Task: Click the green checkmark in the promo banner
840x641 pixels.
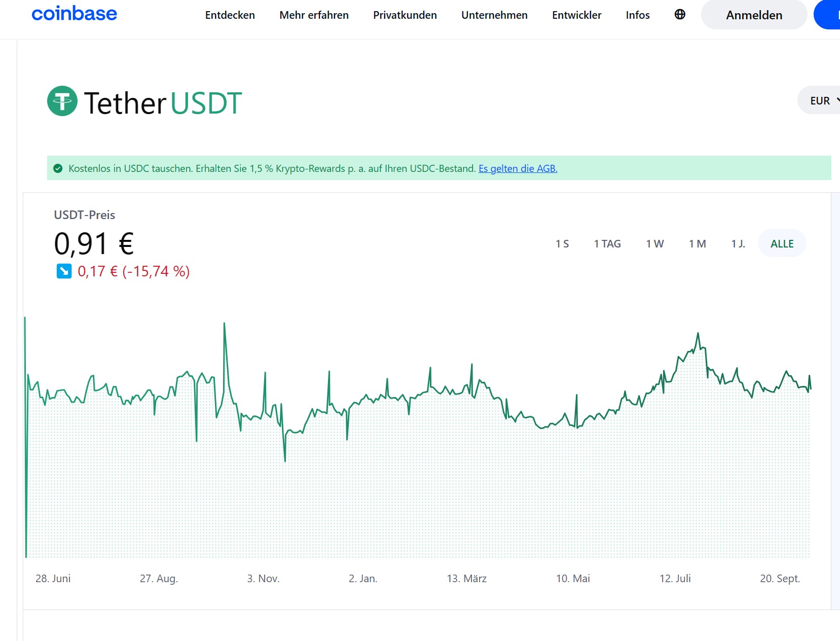Action: [x=58, y=168]
